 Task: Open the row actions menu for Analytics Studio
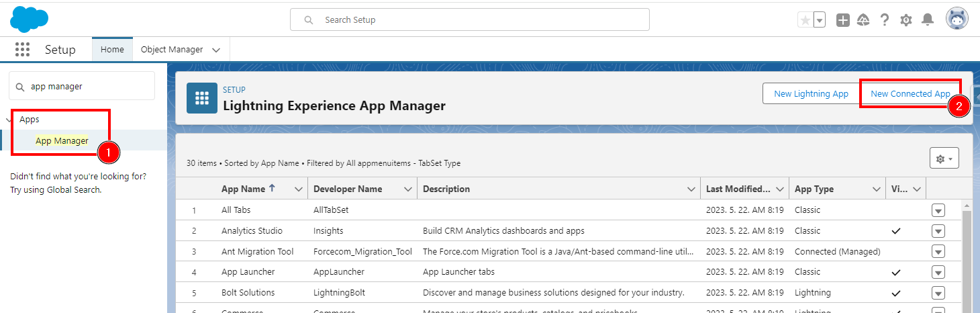coord(938,231)
